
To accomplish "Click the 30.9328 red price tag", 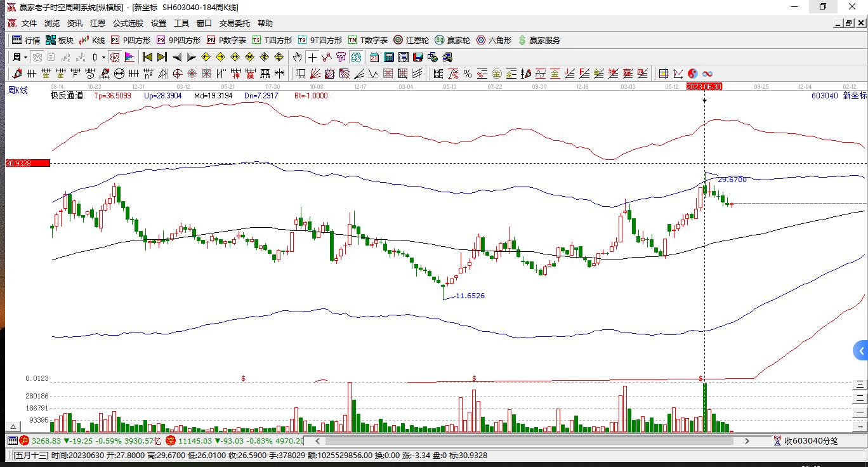I will coord(27,163).
